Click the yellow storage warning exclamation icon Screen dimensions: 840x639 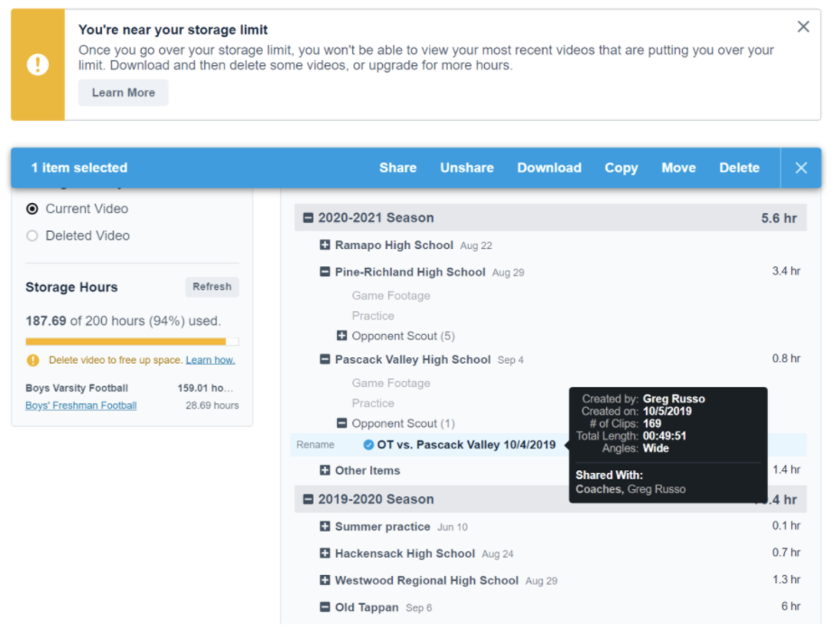tap(38, 65)
